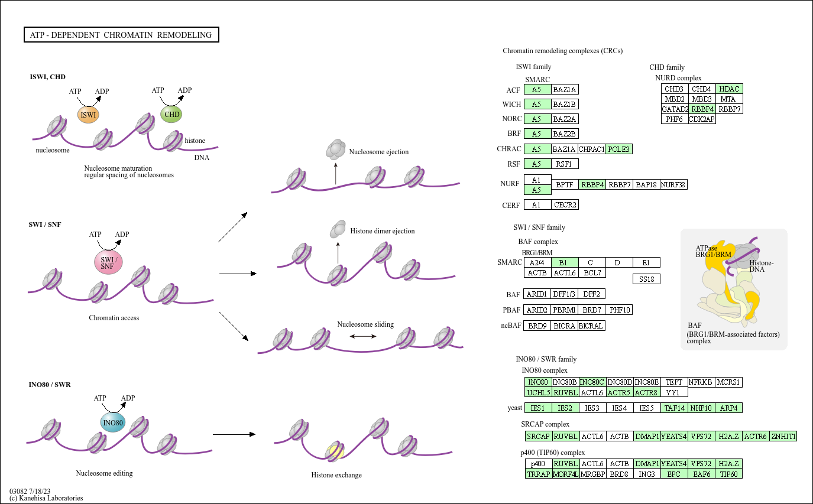Select the TIP60 box in p400 complex
813x504 pixels.
[728, 473]
